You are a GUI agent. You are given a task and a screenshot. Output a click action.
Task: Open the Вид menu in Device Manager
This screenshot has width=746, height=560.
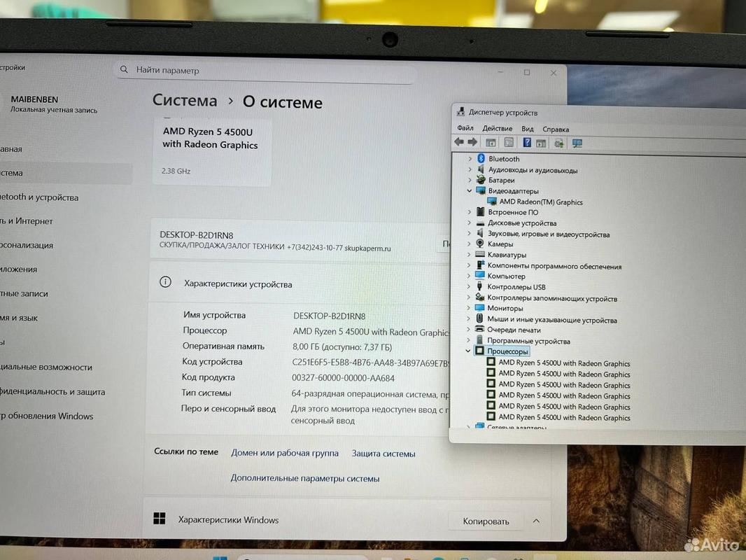[x=527, y=129]
